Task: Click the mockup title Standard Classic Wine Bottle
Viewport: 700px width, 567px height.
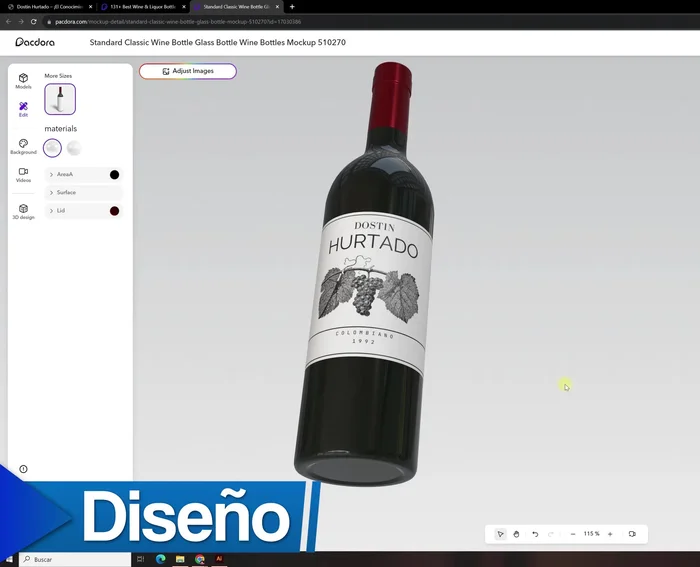Action: point(217,42)
